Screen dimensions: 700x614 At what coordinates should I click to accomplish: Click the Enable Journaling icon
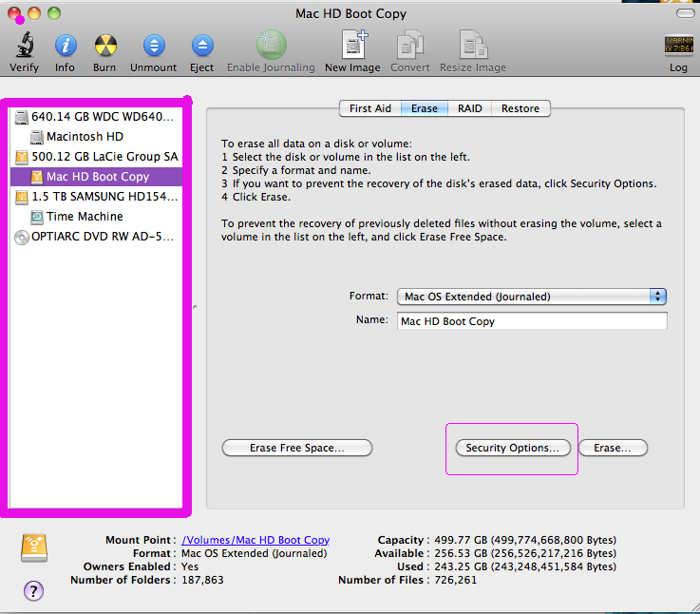(x=271, y=45)
